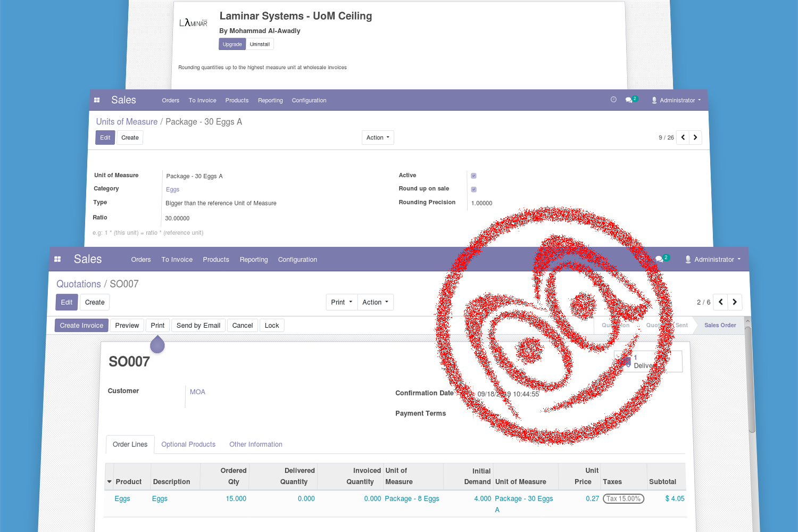
Task: Click the Upgrade button for UoM Ceiling
Action: tap(232, 44)
